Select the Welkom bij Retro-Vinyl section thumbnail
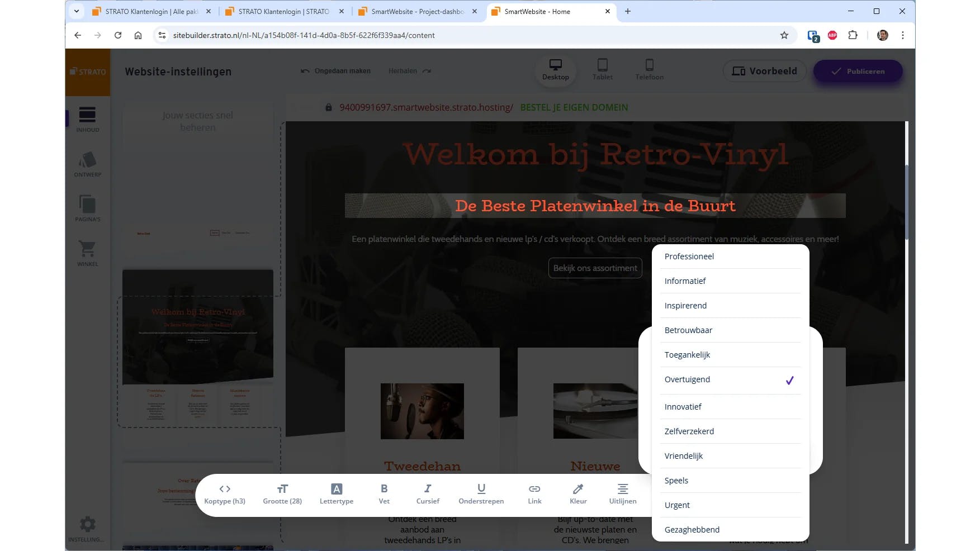This screenshot has width=980, height=551. coord(198,326)
